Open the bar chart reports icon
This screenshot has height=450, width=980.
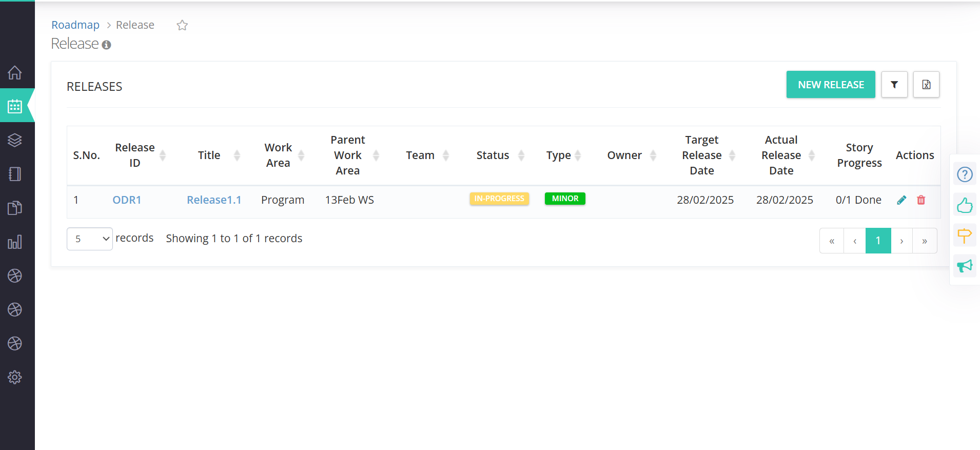pos(15,242)
